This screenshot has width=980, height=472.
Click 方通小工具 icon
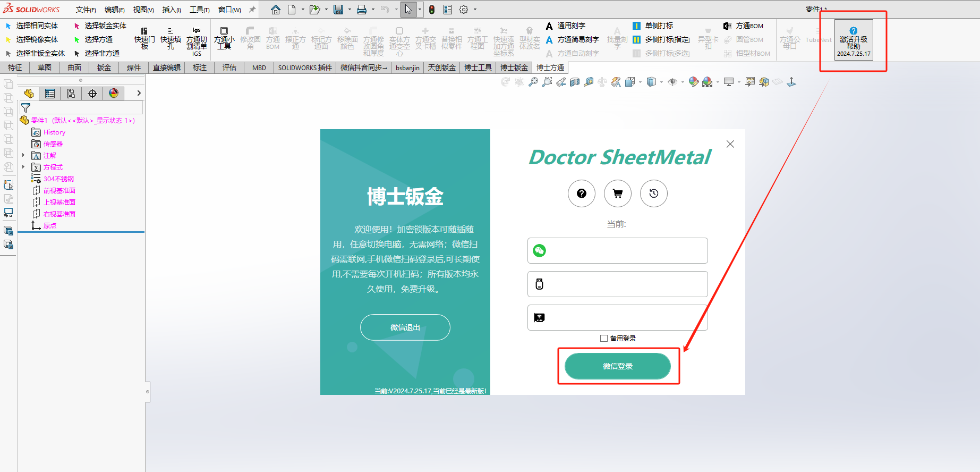click(x=224, y=38)
